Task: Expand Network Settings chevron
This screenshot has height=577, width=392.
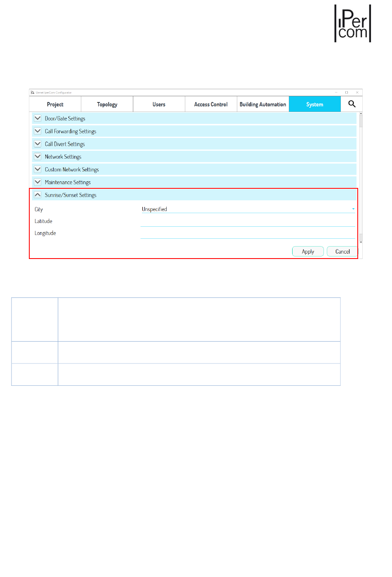Action: pyautogui.click(x=38, y=157)
